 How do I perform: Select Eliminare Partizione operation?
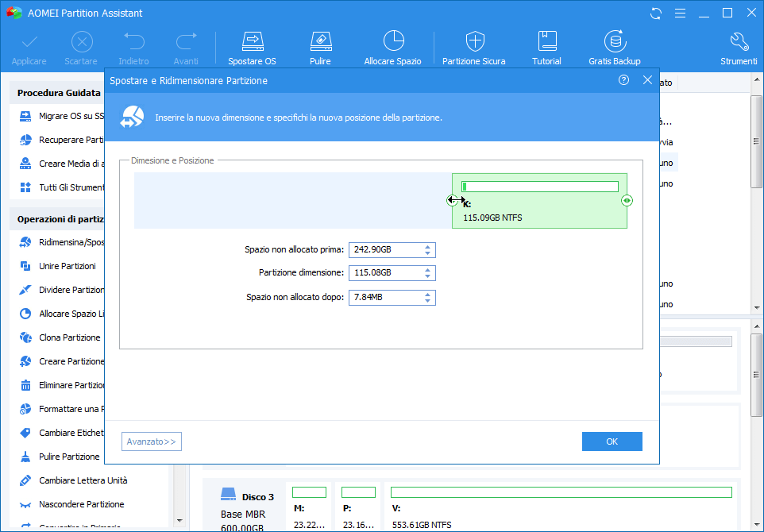pyautogui.click(x=62, y=385)
